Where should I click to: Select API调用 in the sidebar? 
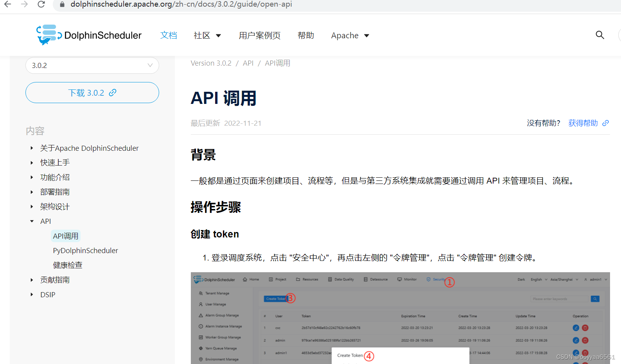66,236
